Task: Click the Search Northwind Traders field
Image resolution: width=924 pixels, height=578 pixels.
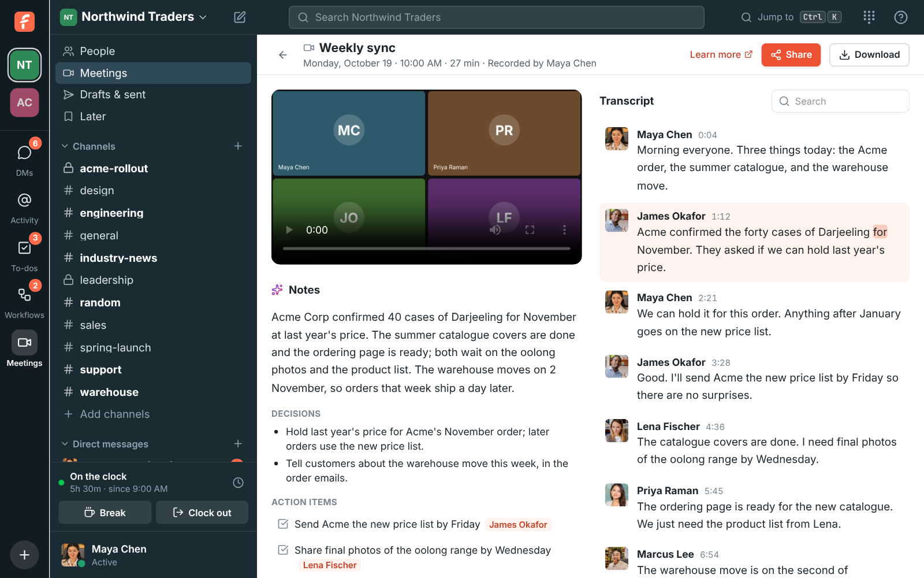Action: click(497, 17)
